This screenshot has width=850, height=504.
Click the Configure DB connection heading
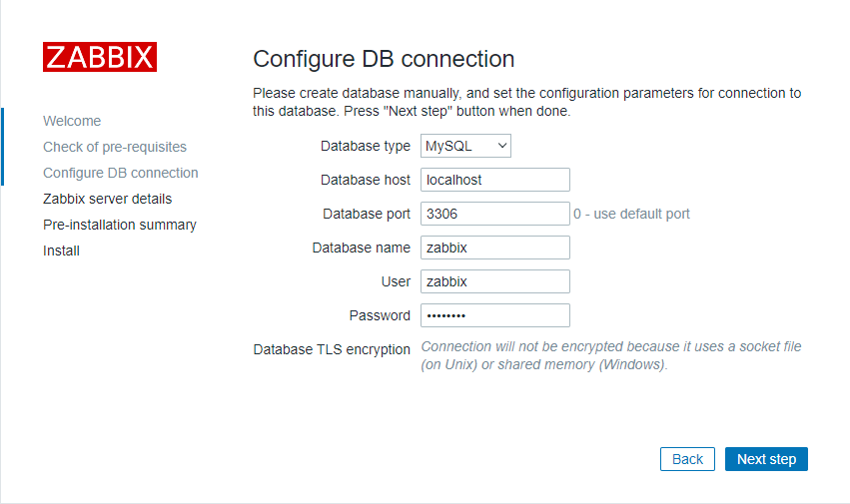click(x=384, y=58)
